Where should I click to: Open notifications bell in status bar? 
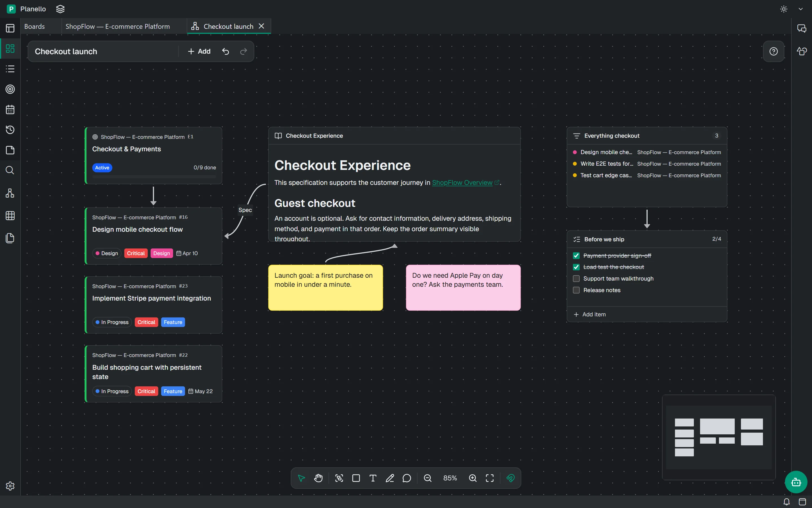click(x=787, y=502)
